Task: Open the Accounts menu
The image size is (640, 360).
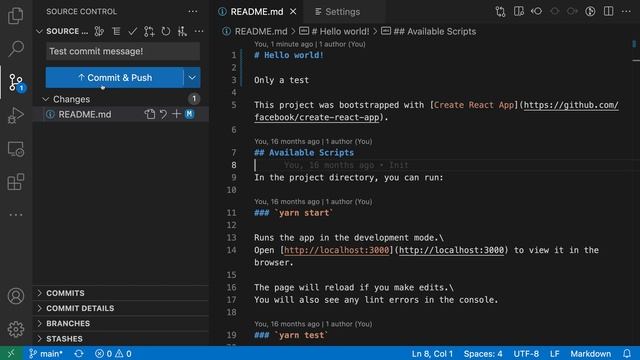Action: click(x=16, y=296)
